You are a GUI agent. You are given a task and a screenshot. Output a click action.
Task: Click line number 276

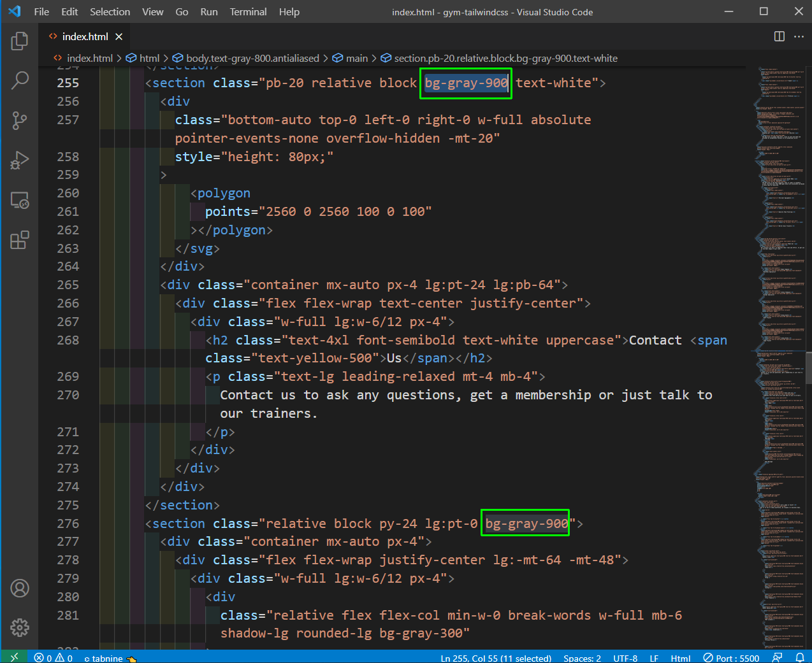[68, 524]
